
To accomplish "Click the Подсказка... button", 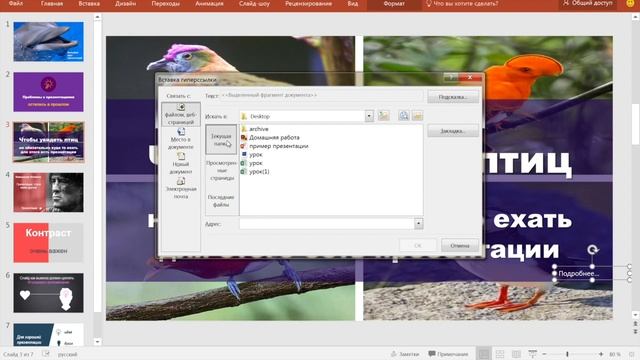I will point(453,97).
